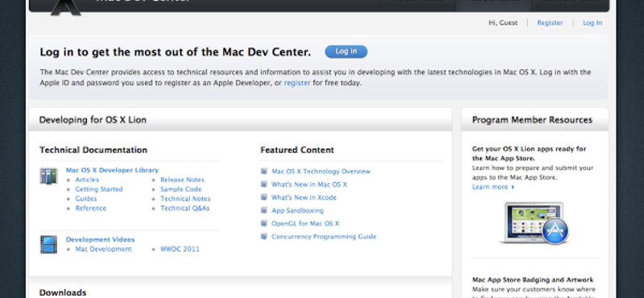Image resolution: width=644 pixels, height=298 pixels.
Task: Click the Mac Dev Center title in header
Action: (143, 2)
